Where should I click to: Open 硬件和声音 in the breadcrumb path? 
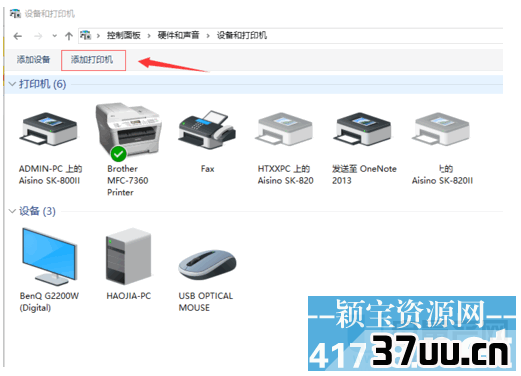pos(178,35)
